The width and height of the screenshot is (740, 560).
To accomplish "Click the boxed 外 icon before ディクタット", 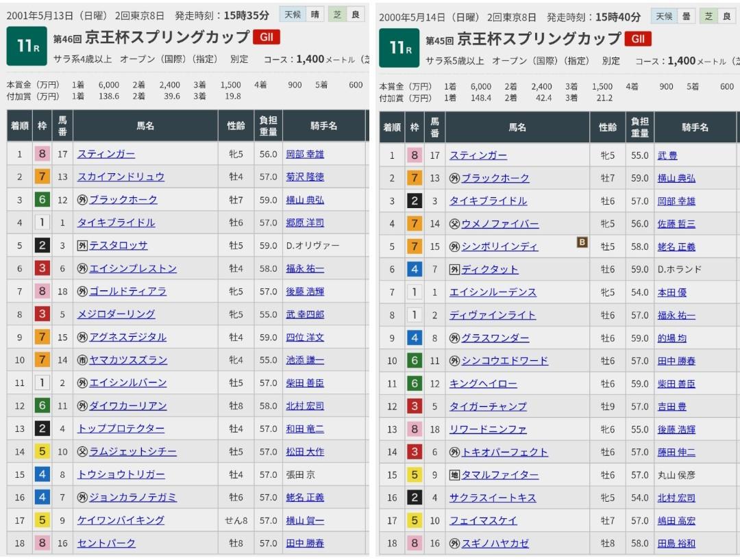I will tap(454, 269).
